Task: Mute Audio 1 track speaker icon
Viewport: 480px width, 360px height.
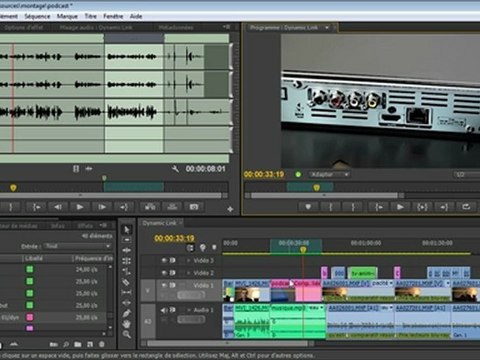Action: (164, 310)
